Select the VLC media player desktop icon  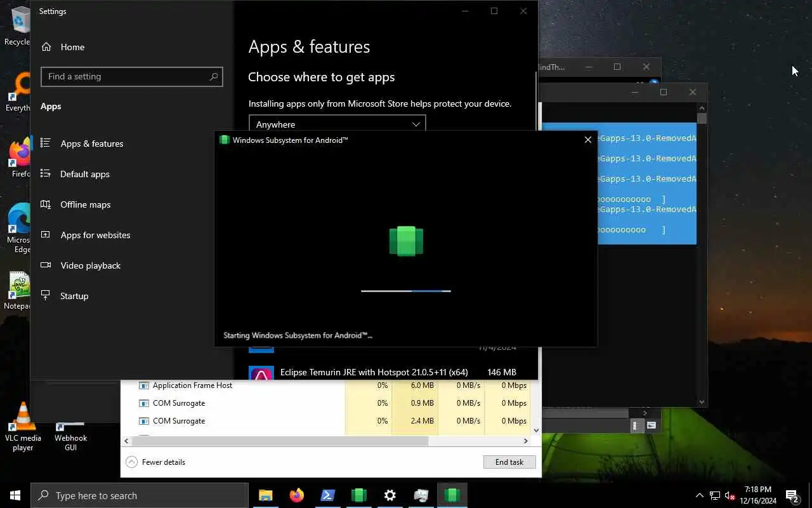coord(23,427)
